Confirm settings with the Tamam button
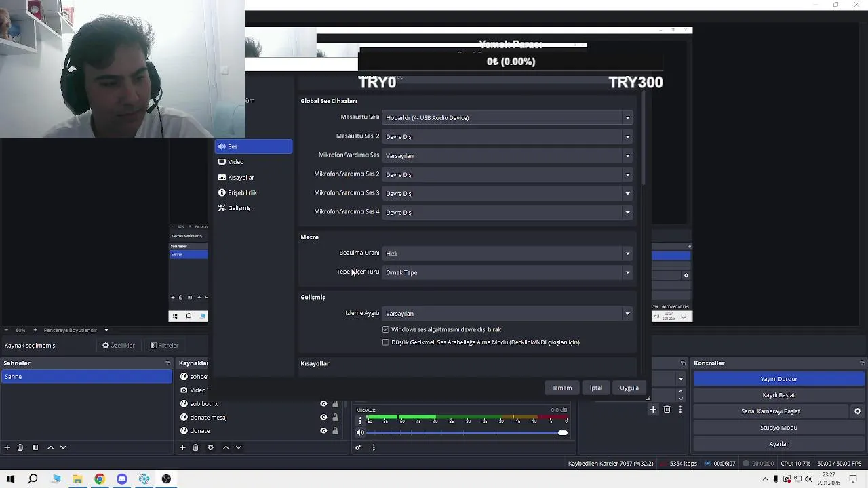The image size is (868, 488). pos(561,388)
